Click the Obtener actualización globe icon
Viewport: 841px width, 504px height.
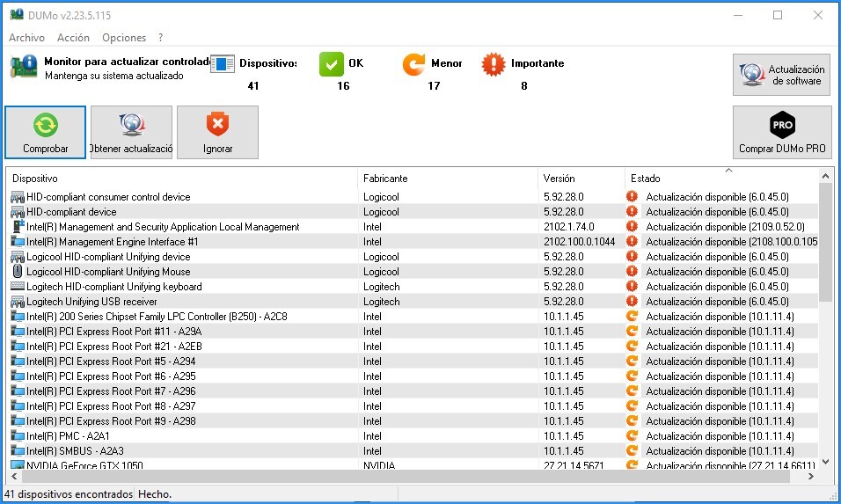tap(131, 126)
